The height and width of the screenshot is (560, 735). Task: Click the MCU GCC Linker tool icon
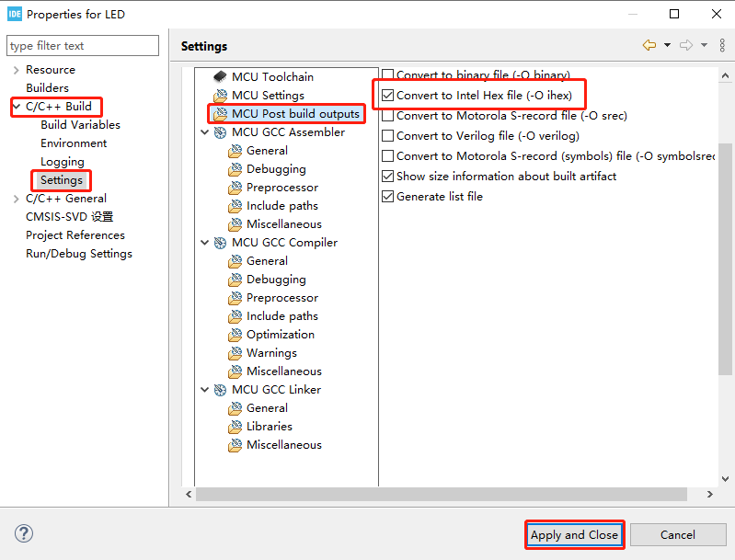(220, 390)
